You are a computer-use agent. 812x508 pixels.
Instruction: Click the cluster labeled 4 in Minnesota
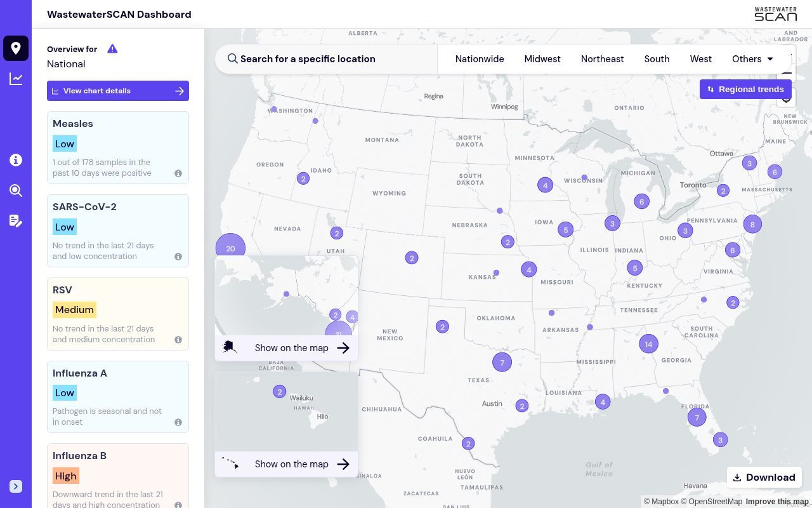(x=545, y=185)
